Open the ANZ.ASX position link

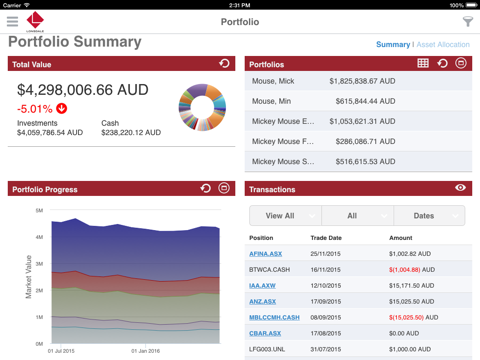click(262, 302)
